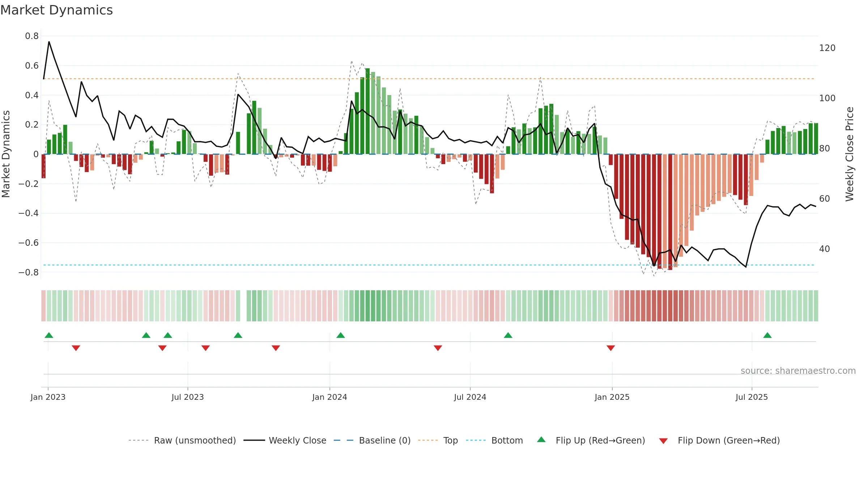Select the red flip-down marker just before Jan 2025
The width and height of the screenshot is (868, 488).
click(x=611, y=348)
